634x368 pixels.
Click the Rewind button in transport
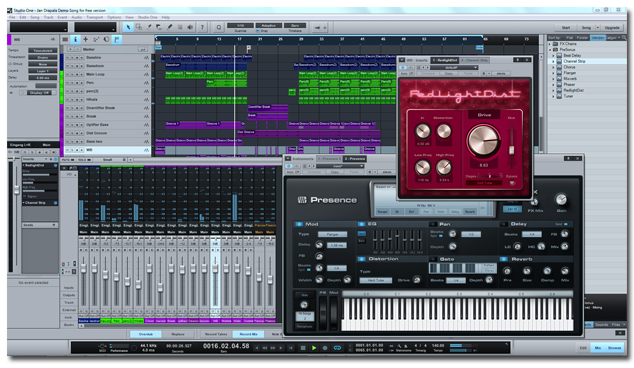tap(264, 348)
